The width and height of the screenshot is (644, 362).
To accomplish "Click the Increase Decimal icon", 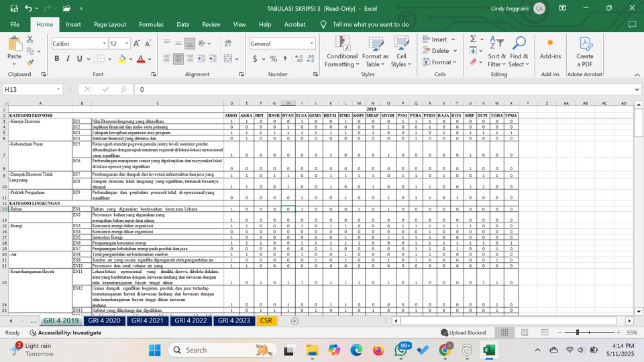I will click(299, 59).
